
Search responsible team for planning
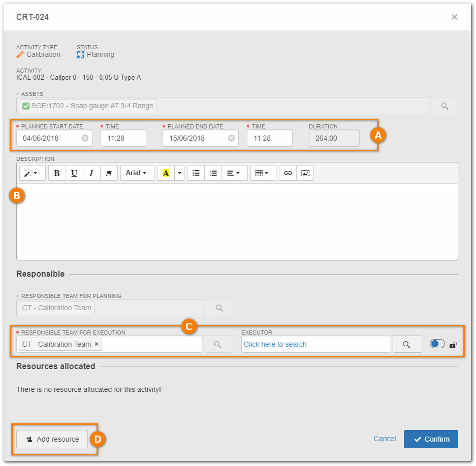click(x=219, y=308)
